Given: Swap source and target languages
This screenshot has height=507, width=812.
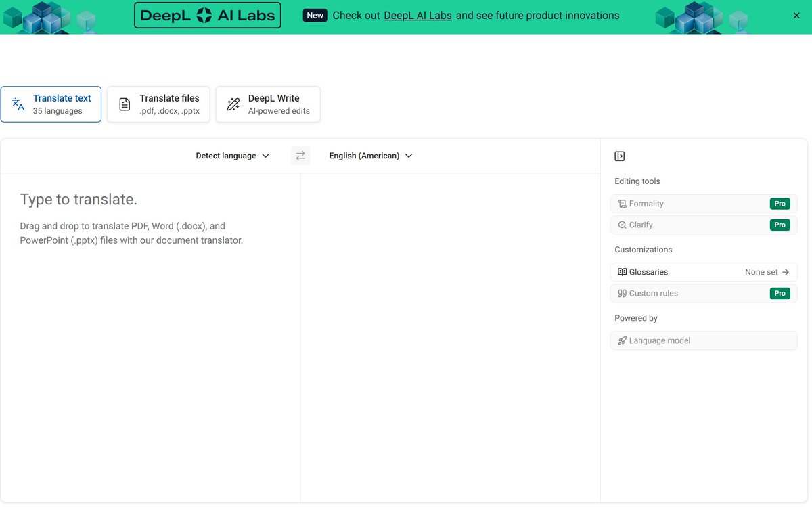Looking at the screenshot, I should tap(300, 156).
